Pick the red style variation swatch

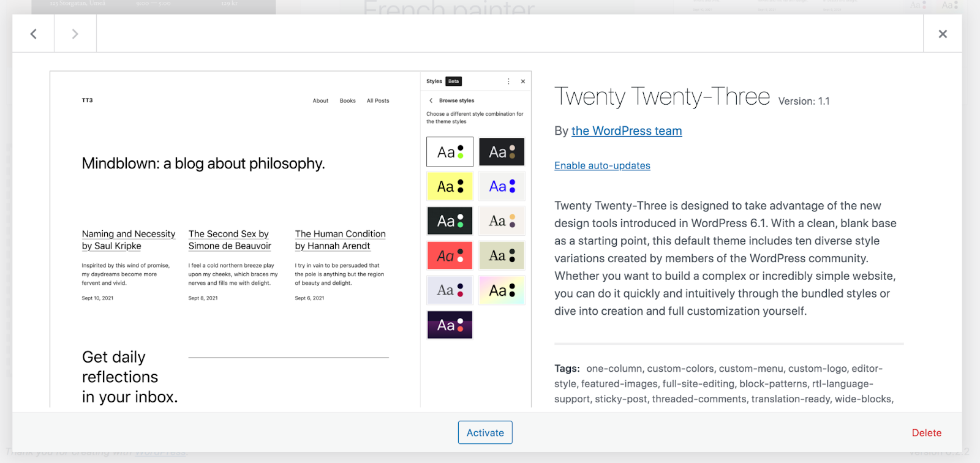tap(450, 255)
